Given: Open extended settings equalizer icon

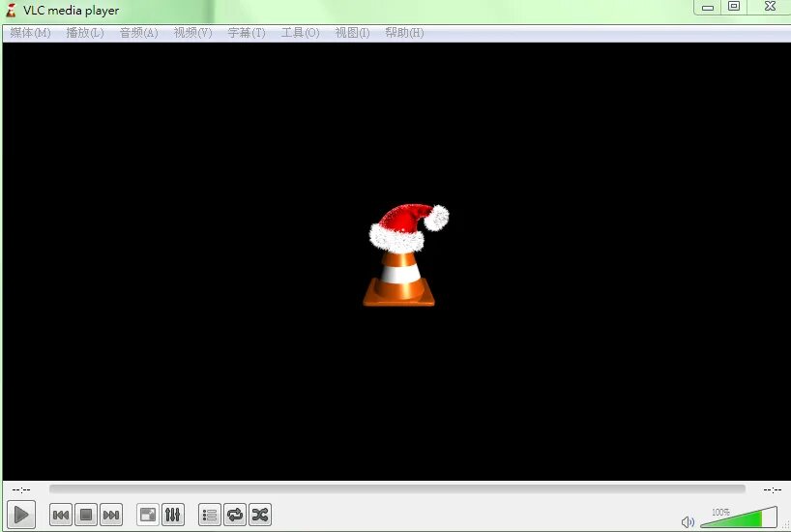Looking at the screenshot, I should click(172, 515).
